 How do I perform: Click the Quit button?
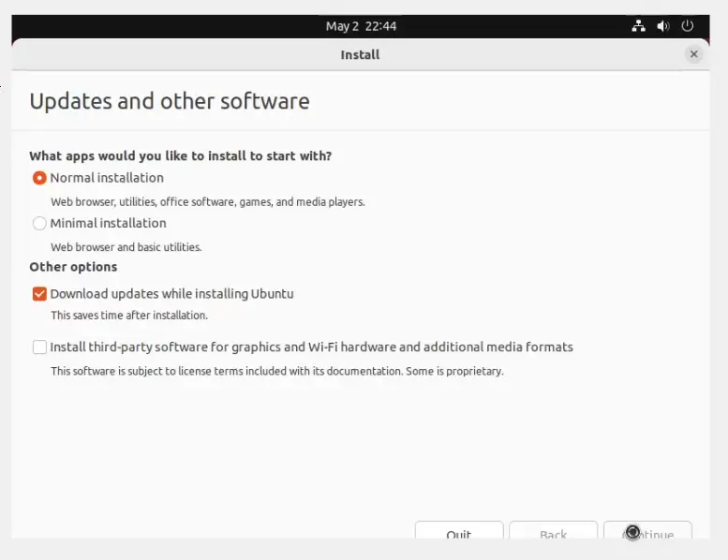click(459, 530)
